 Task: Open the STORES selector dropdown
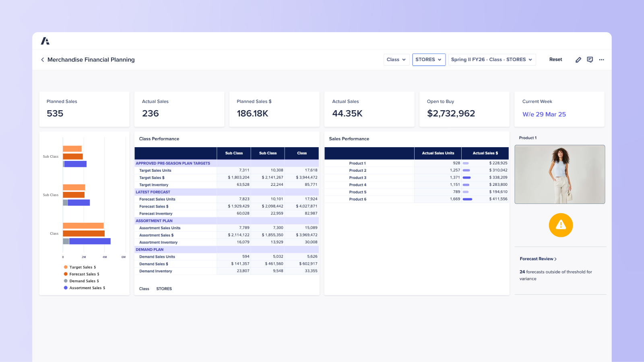(x=429, y=59)
